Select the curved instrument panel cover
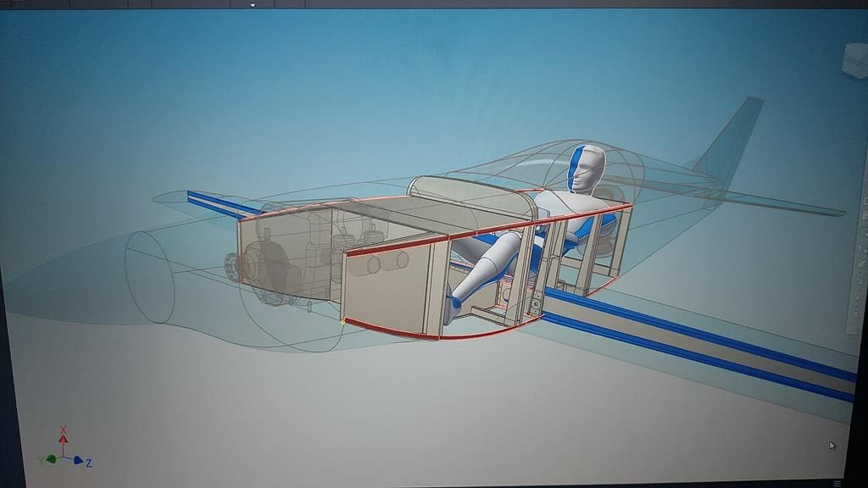Screen dimensions: 868x488 point(470,197)
